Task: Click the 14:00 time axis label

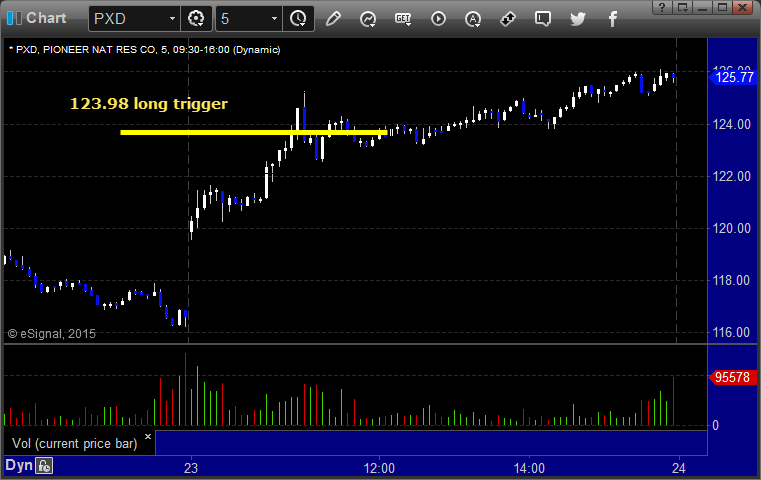Action: point(529,468)
